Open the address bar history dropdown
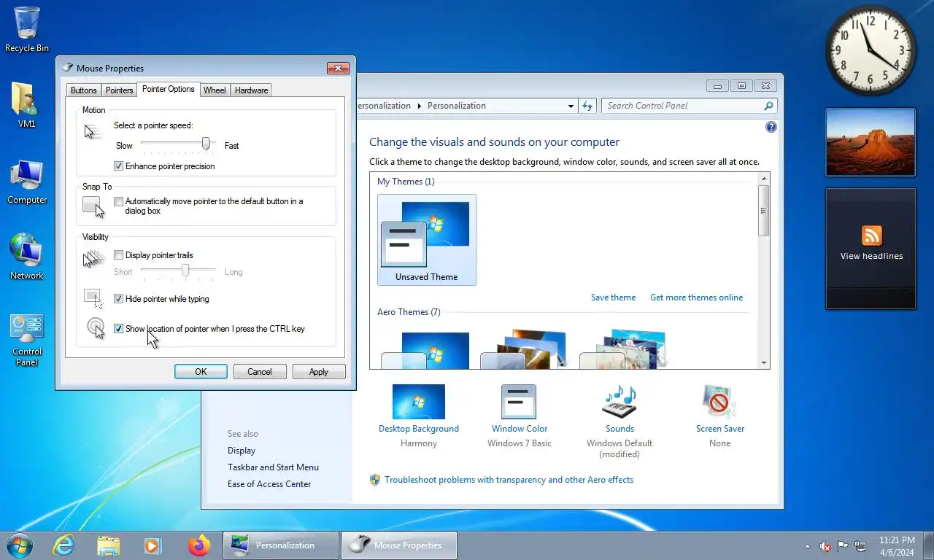Image resolution: width=934 pixels, height=560 pixels. click(x=571, y=106)
